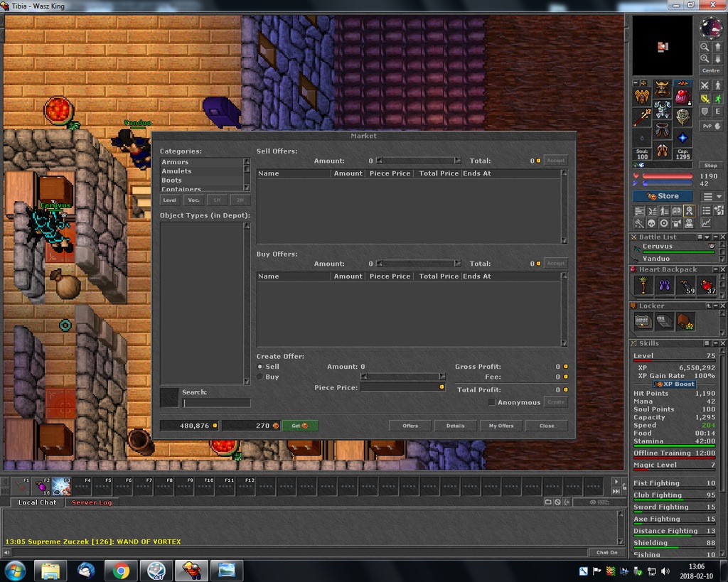Adjust the Sell Offers amount slider
728x582 pixels.
(x=418, y=161)
